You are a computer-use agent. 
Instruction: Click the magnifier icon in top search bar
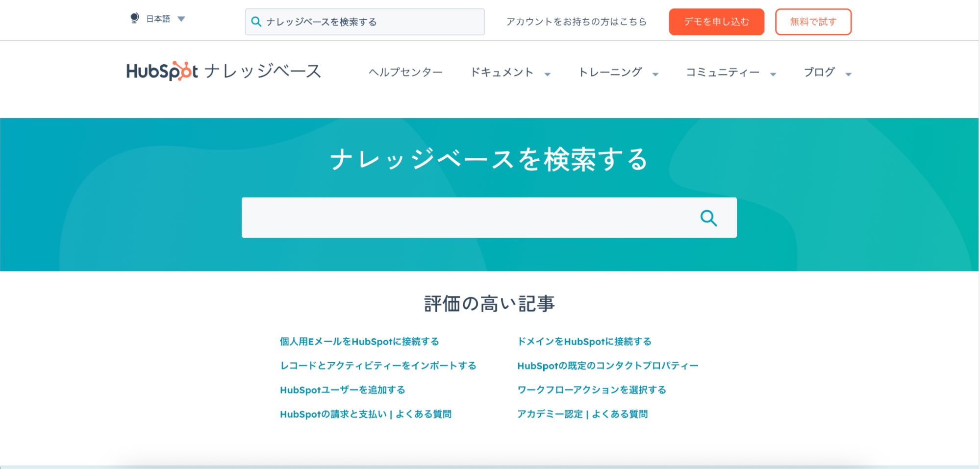pyautogui.click(x=256, y=22)
